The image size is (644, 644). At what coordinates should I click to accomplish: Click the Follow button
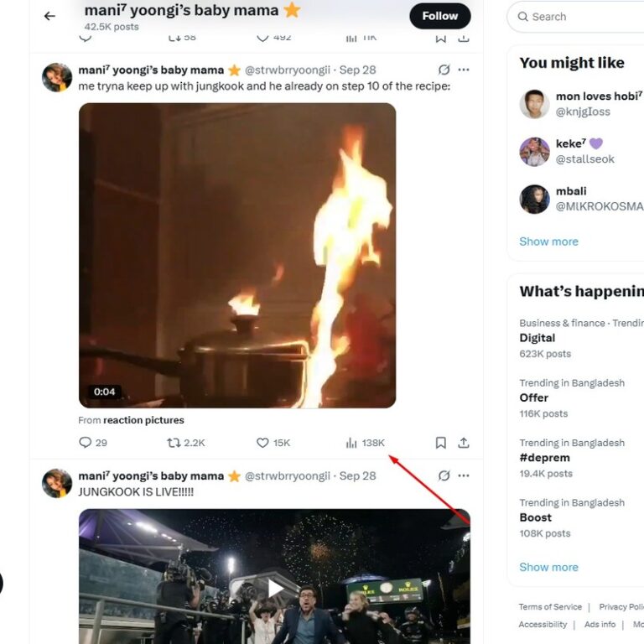click(x=439, y=16)
